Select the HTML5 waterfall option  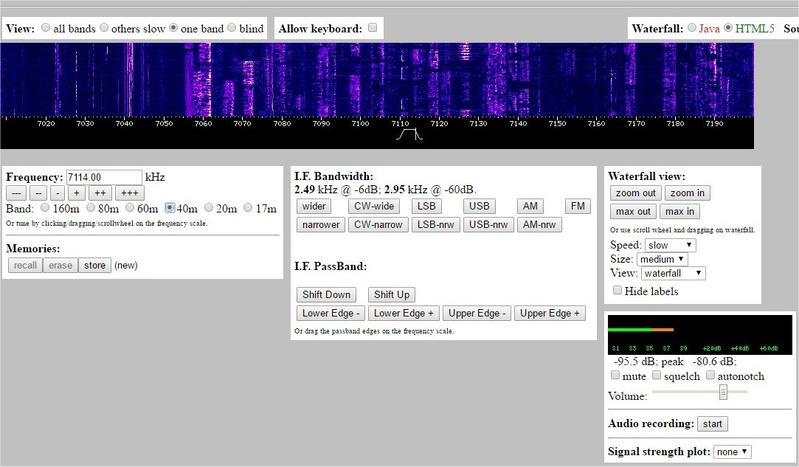pos(728,28)
